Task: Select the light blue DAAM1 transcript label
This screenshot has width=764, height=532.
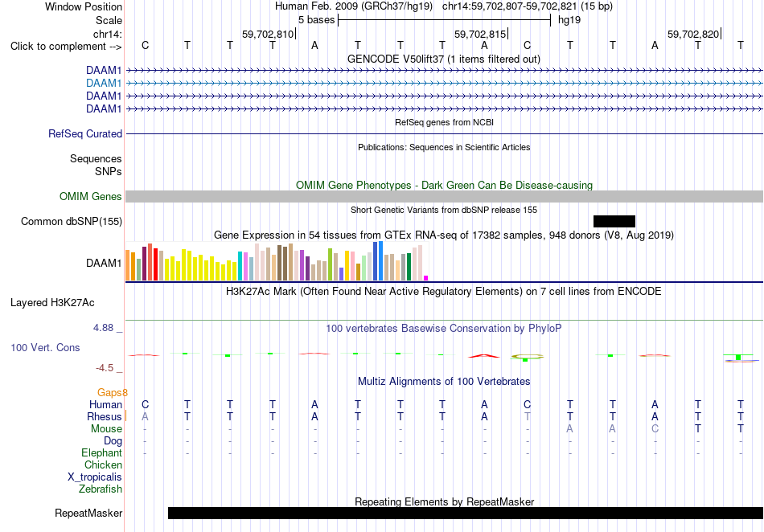Action: 104,84
